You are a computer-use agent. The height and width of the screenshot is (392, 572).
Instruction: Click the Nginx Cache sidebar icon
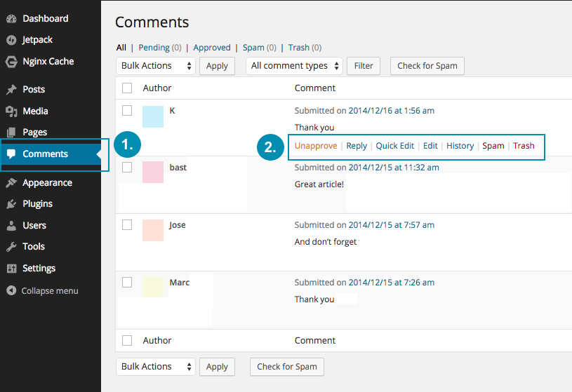point(11,62)
